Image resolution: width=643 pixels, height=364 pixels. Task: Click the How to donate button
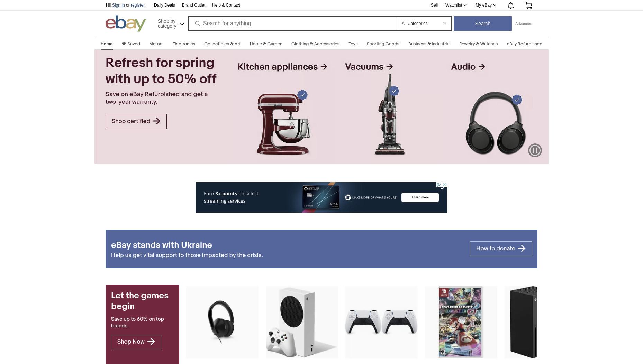[x=501, y=249]
